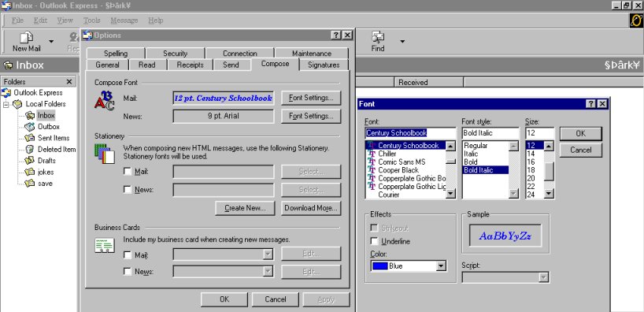Click OK in the Options dialog

pos(224,299)
